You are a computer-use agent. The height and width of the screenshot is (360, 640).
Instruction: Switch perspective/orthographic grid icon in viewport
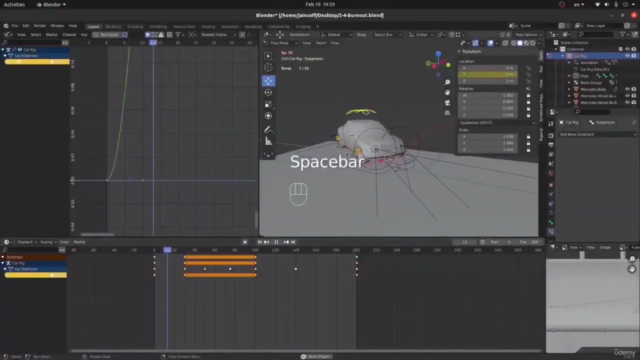point(447,113)
